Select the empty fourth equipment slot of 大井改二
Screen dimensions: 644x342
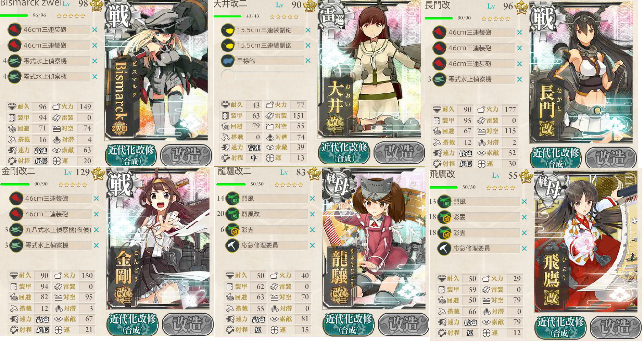(262, 76)
